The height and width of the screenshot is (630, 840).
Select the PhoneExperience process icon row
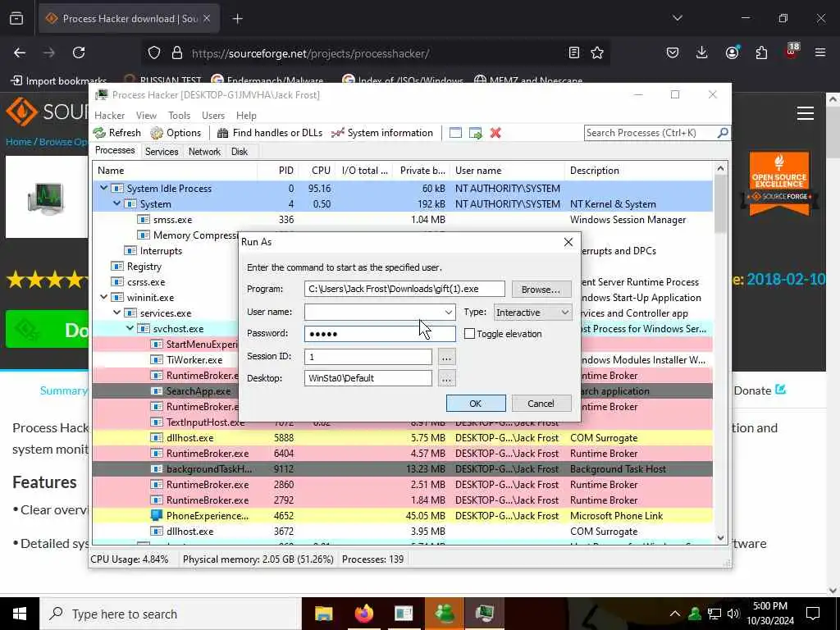click(402, 515)
